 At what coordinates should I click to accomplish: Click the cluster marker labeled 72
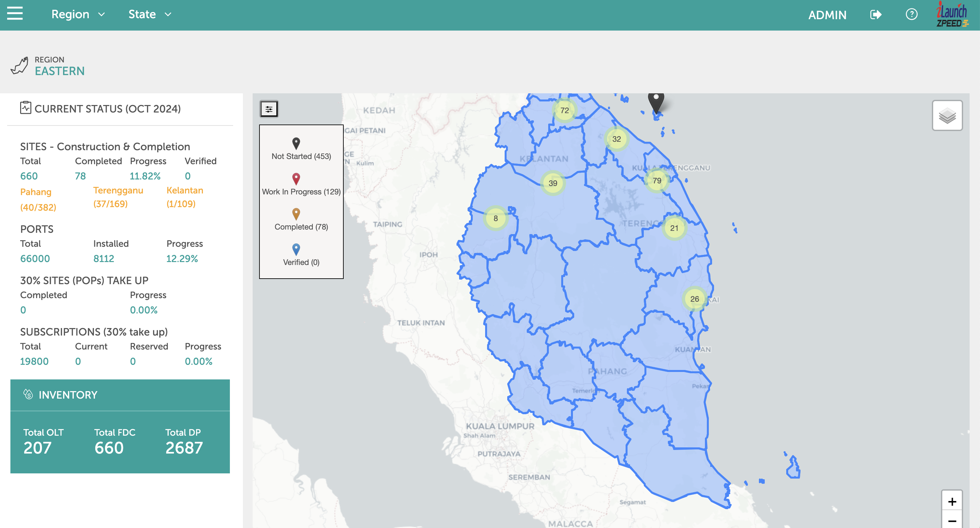point(564,110)
